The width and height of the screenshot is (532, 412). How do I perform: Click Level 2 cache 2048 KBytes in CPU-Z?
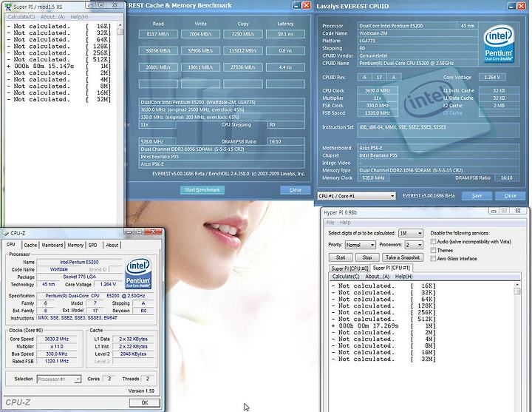pos(133,354)
